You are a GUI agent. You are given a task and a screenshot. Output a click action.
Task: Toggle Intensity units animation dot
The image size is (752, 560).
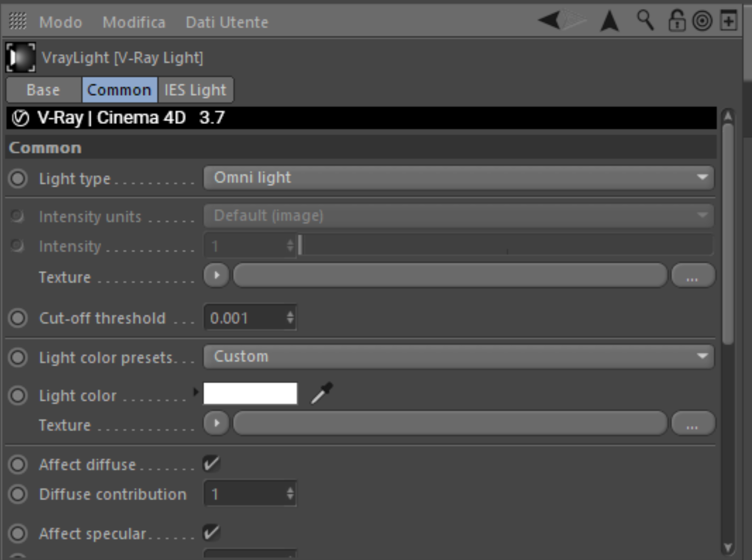coord(18,216)
